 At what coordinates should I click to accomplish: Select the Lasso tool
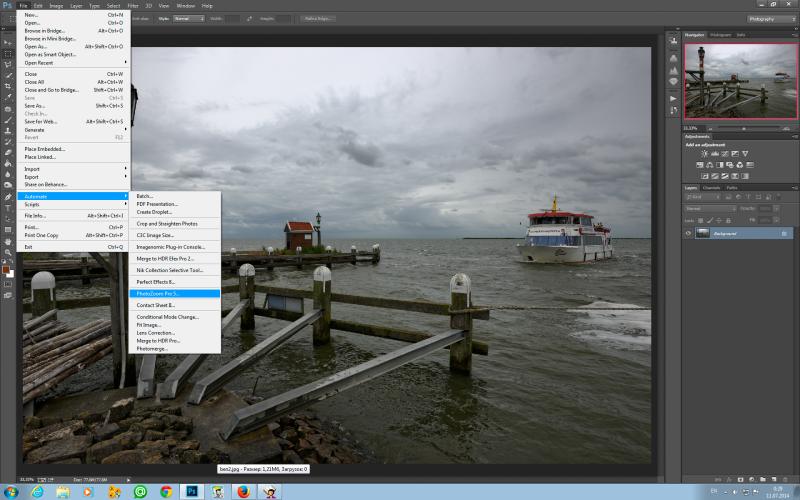(8, 64)
